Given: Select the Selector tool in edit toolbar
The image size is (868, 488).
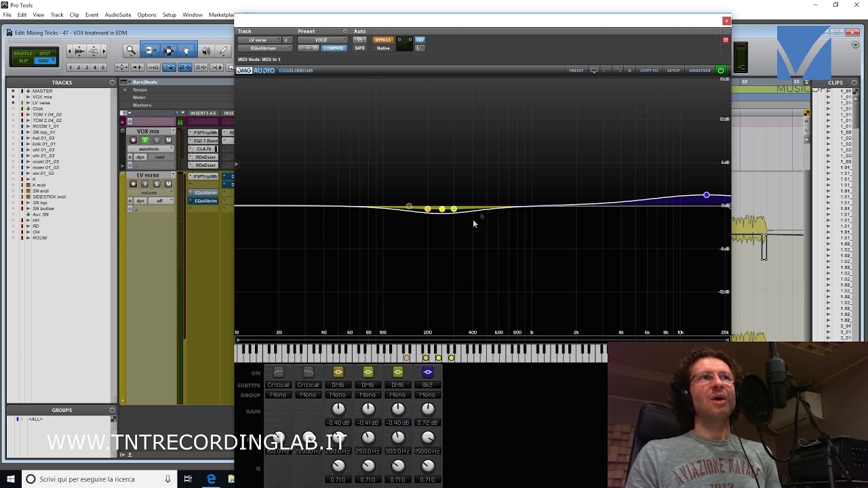Looking at the screenshot, I should (x=169, y=50).
